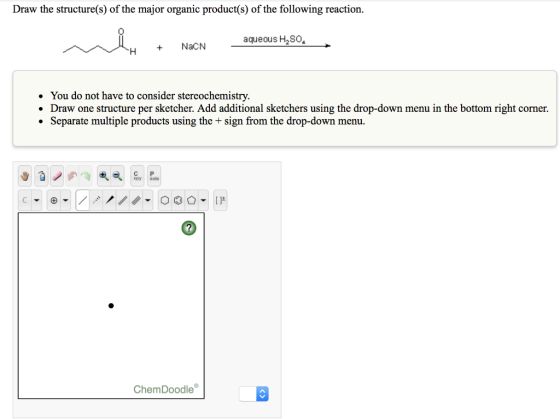Click the aqueous H2SO4 condition text
Screen dimensions: 560x419
274,39
